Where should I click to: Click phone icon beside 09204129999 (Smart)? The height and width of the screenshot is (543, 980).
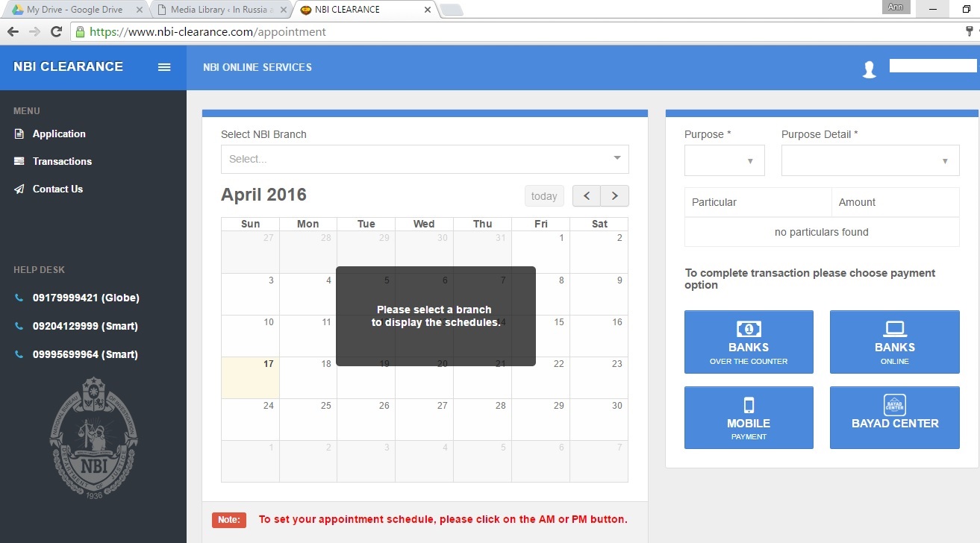19,327
